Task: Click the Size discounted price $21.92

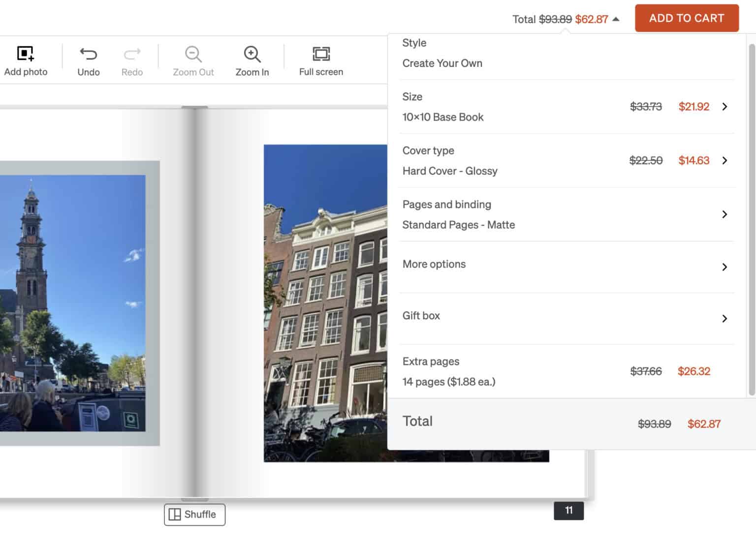Action: (694, 107)
